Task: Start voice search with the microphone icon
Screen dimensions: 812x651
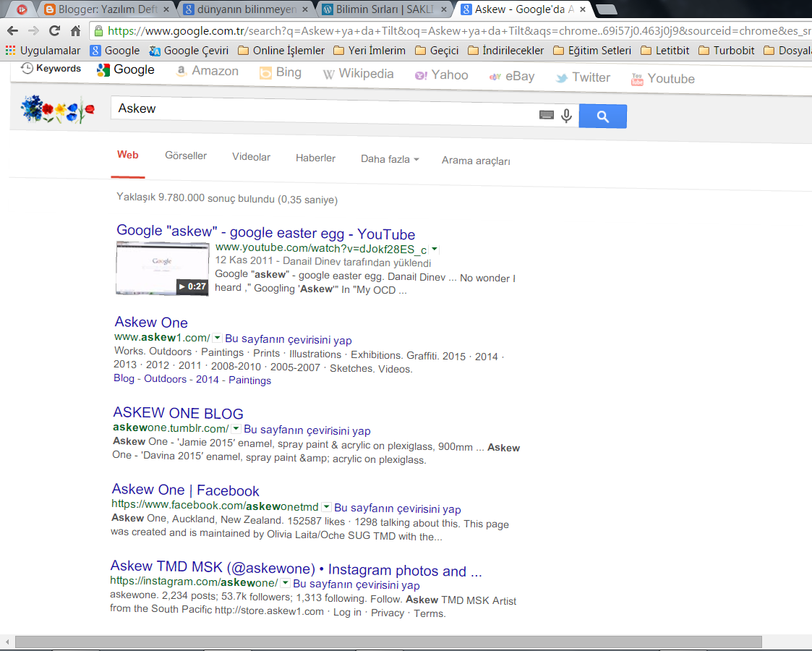Action: 567,116
